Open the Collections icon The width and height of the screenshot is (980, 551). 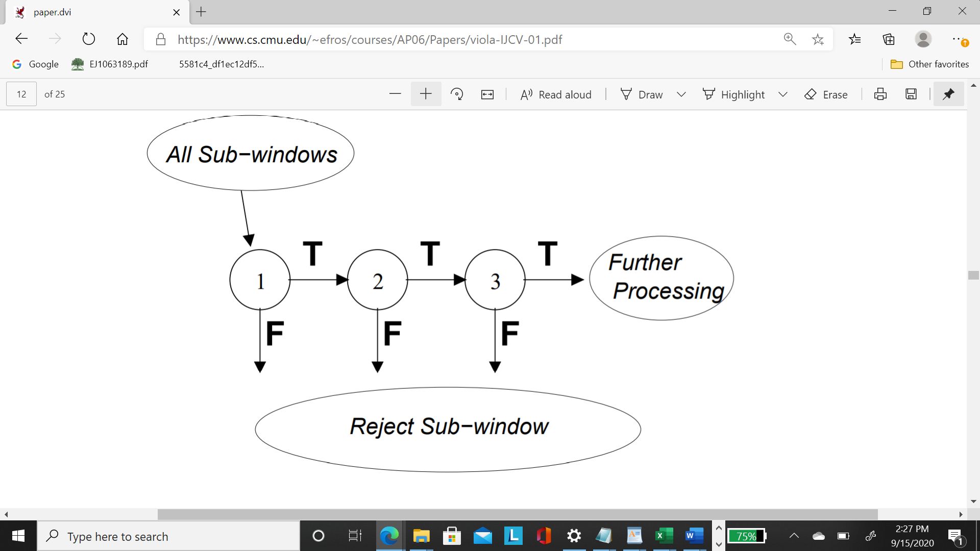click(889, 39)
